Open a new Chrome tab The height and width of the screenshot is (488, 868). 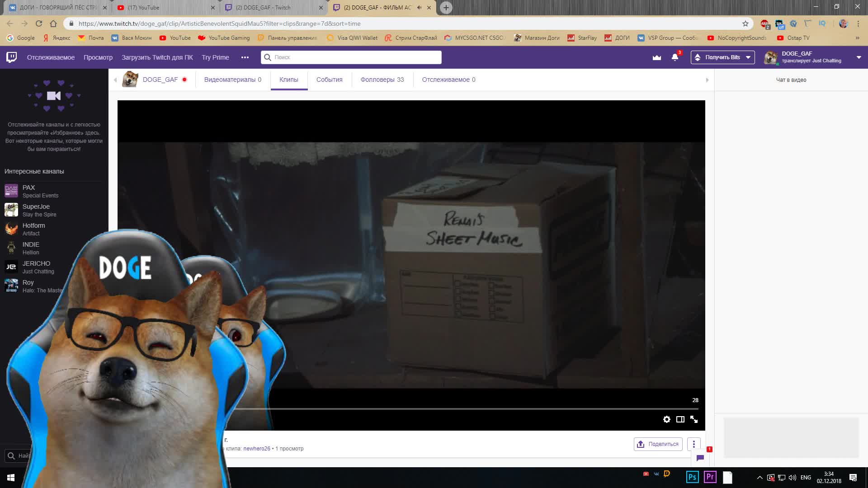446,7
